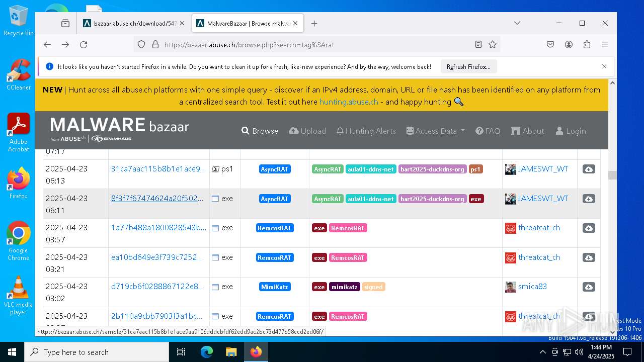Open extensions puzzle icon
644x362 pixels.
[587, 45]
